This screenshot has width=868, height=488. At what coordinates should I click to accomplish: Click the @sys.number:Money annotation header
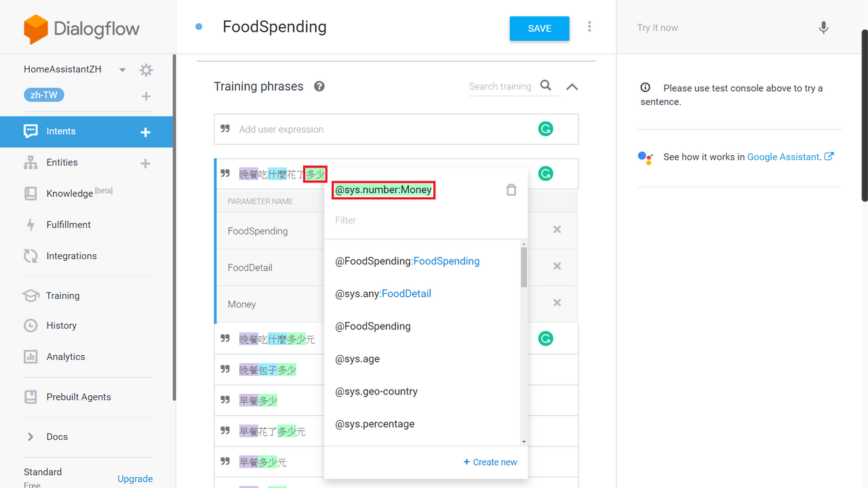(383, 190)
